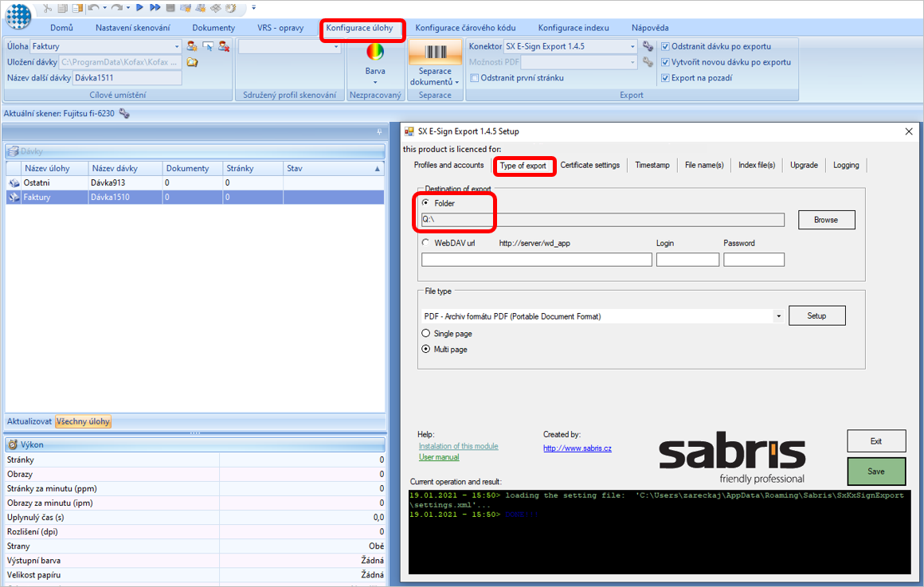This screenshot has width=924, height=587.
Task: Click the Faktury row job icon
Action: pyautogui.click(x=14, y=198)
